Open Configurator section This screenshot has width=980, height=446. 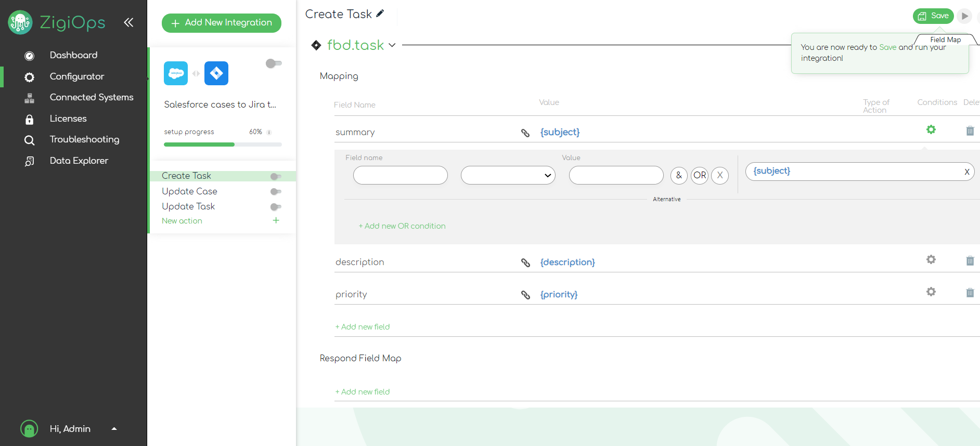tap(77, 76)
